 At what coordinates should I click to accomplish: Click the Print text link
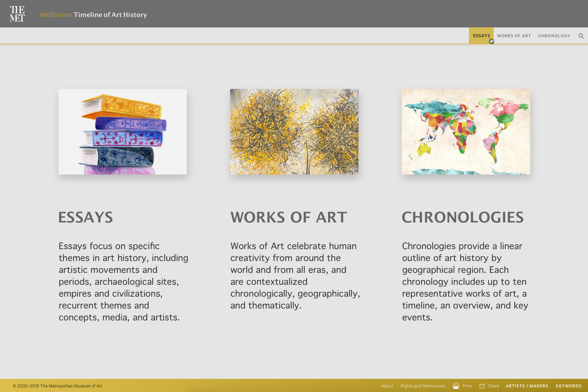coord(467,386)
